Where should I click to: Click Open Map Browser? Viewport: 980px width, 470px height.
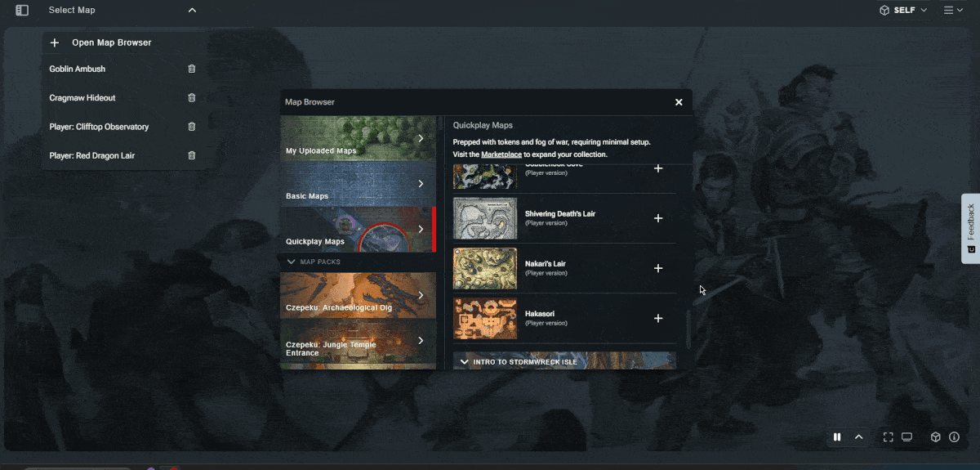(x=111, y=43)
